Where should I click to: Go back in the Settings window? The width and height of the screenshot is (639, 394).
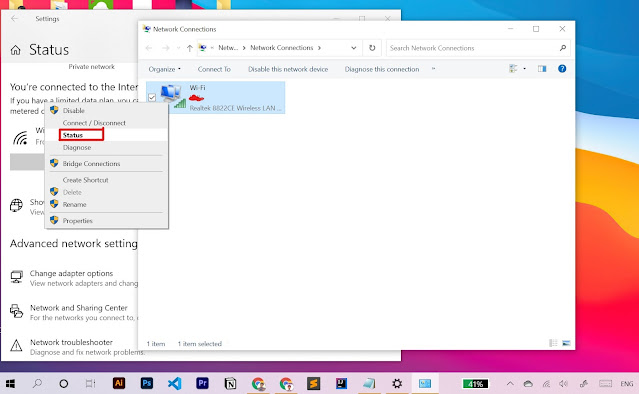click(14, 19)
